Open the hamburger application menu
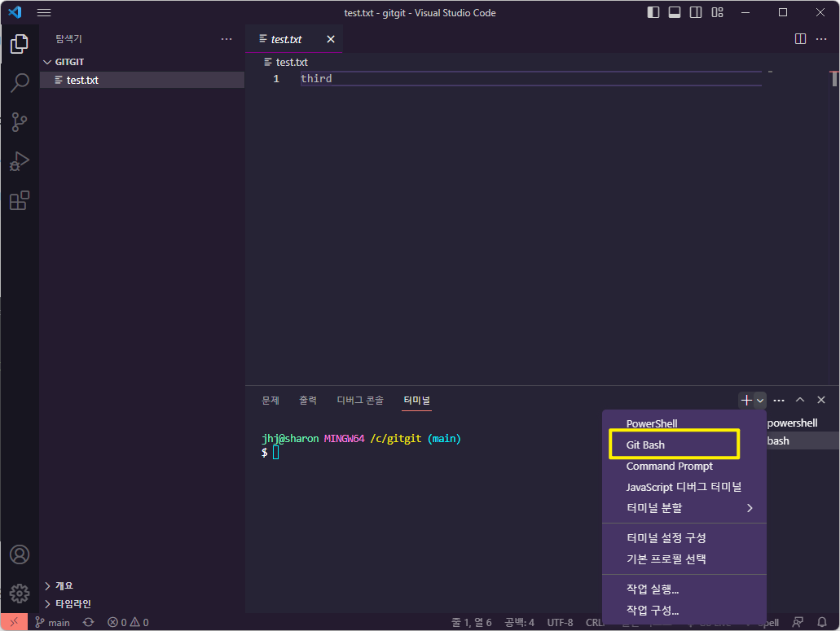 point(44,12)
